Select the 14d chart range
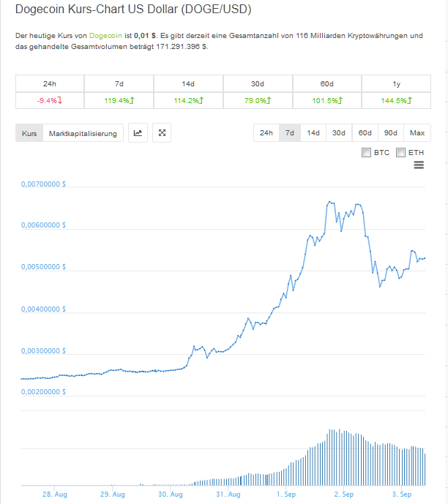 tap(313, 132)
